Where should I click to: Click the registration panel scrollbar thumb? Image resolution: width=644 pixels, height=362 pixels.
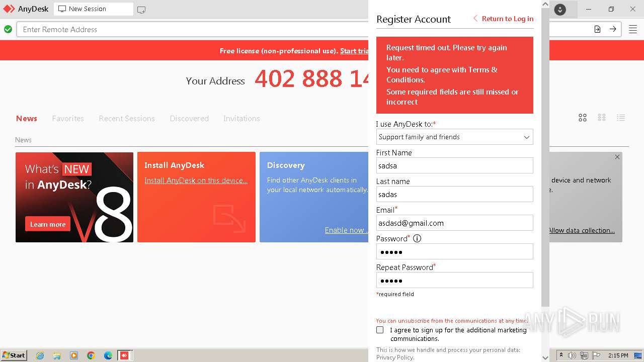[545, 157]
